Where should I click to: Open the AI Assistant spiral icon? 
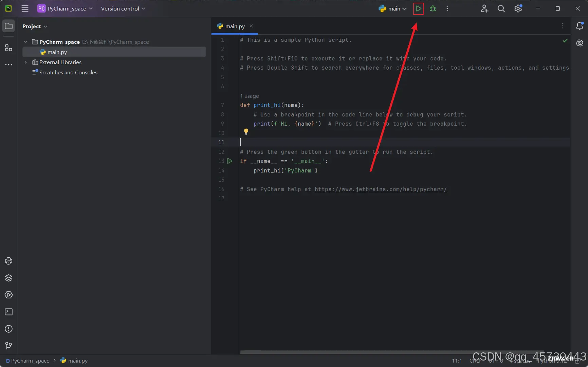pos(580,43)
